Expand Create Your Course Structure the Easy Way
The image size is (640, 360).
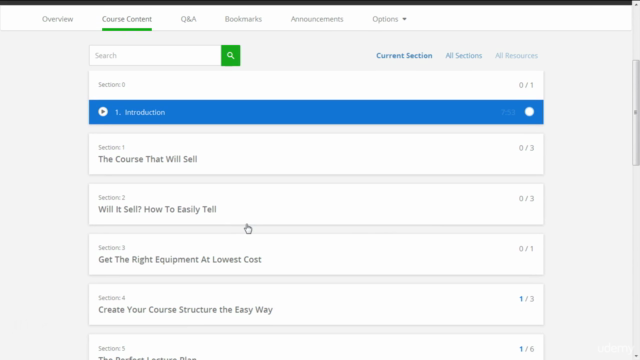[316, 305]
